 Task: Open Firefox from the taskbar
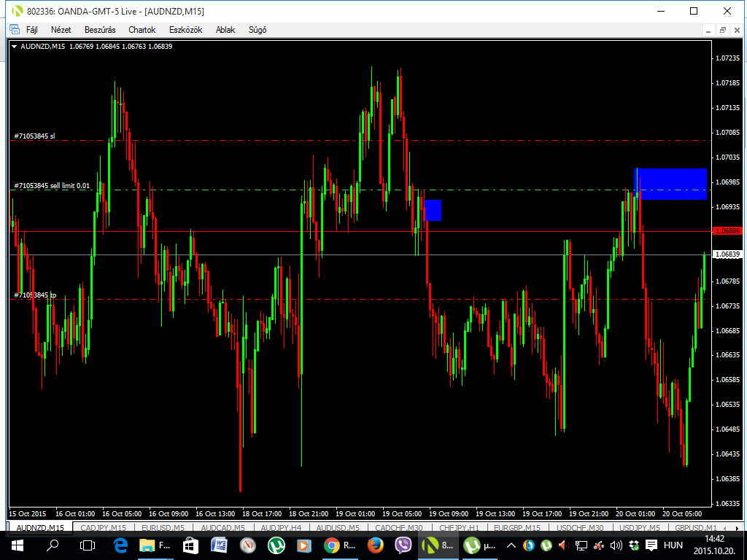point(375,545)
